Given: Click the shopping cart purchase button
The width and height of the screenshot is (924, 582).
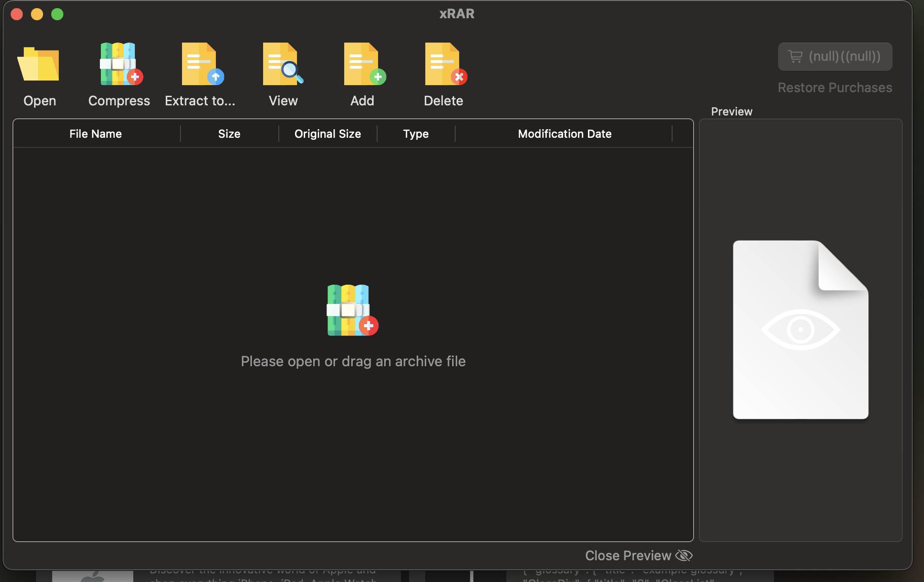Looking at the screenshot, I should point(835,57).
